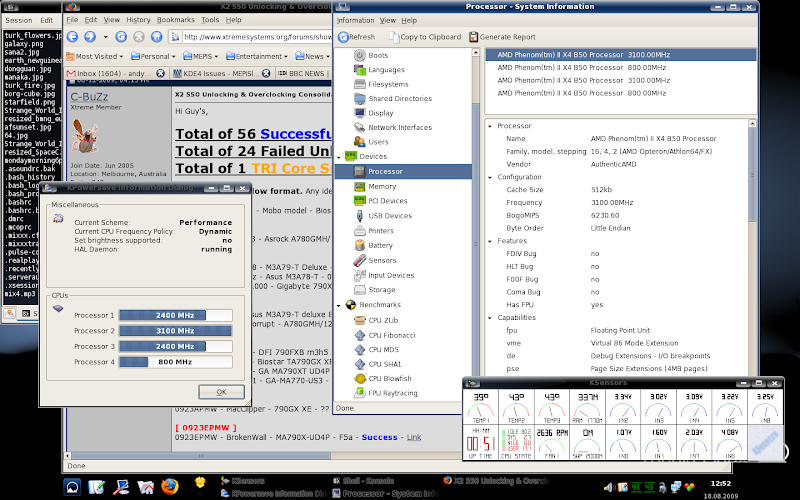Open View menu in System Information

pyautogui.click(x=388, y=20)
